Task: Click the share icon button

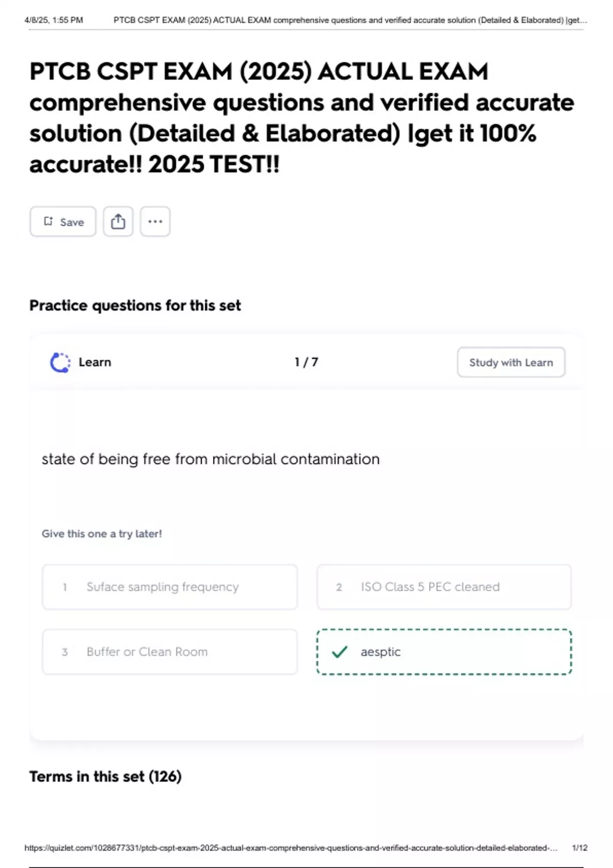Action: click(118, 222)
